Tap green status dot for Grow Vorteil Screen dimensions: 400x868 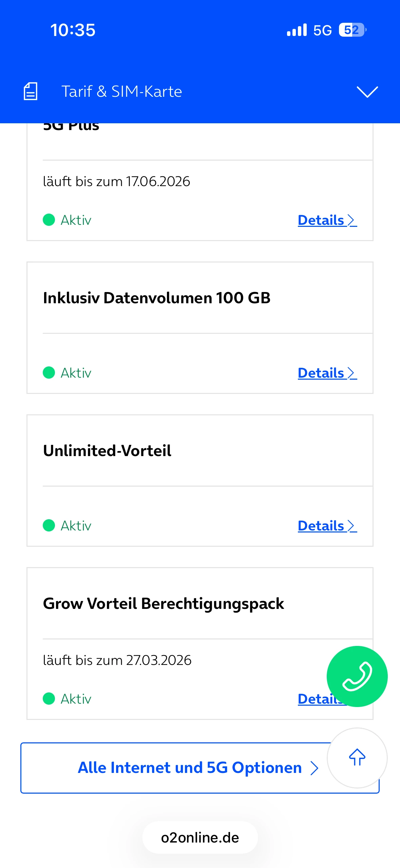click(x=49, y=699)
